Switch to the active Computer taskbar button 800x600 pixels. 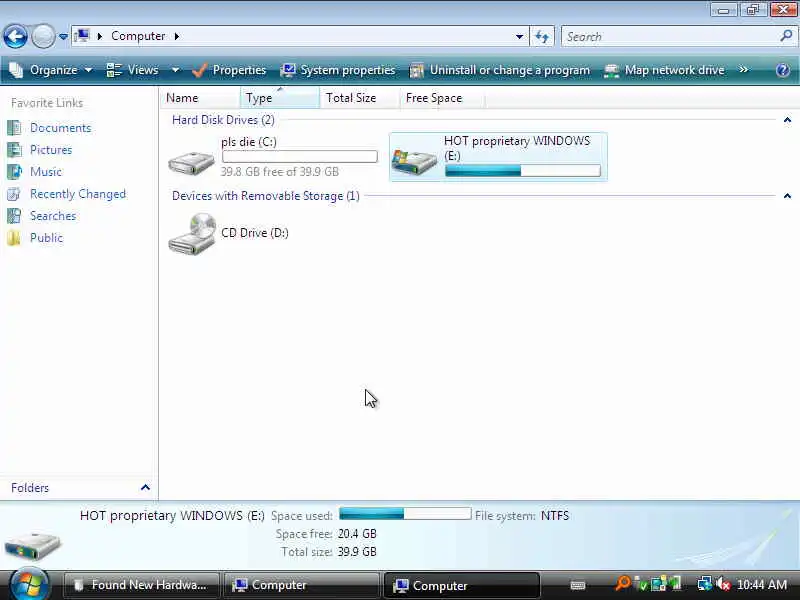coord(461,585)
